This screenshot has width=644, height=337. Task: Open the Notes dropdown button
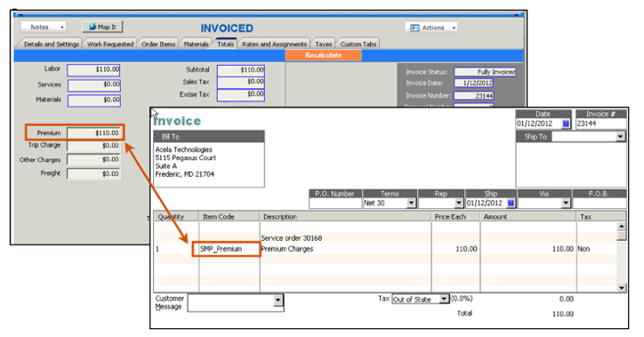(43, 27)
